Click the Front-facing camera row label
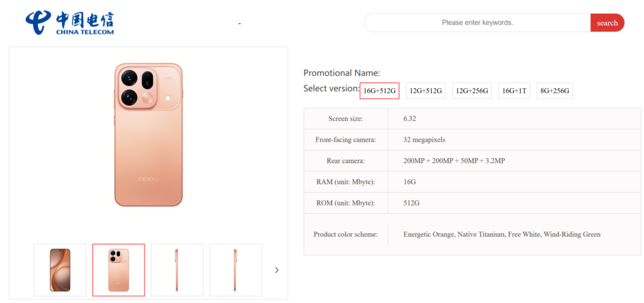The height and width of the screenshot is (303, 644). pos(345,139)
